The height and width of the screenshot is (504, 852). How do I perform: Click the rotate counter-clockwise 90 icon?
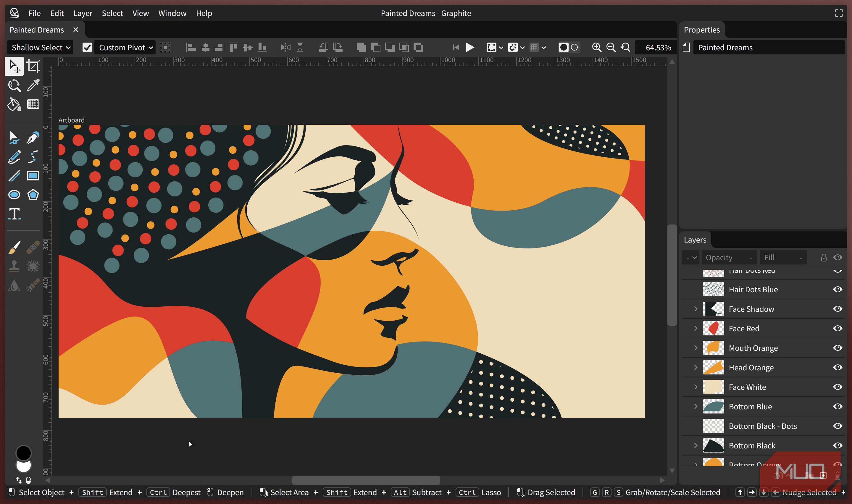(323, 48)
